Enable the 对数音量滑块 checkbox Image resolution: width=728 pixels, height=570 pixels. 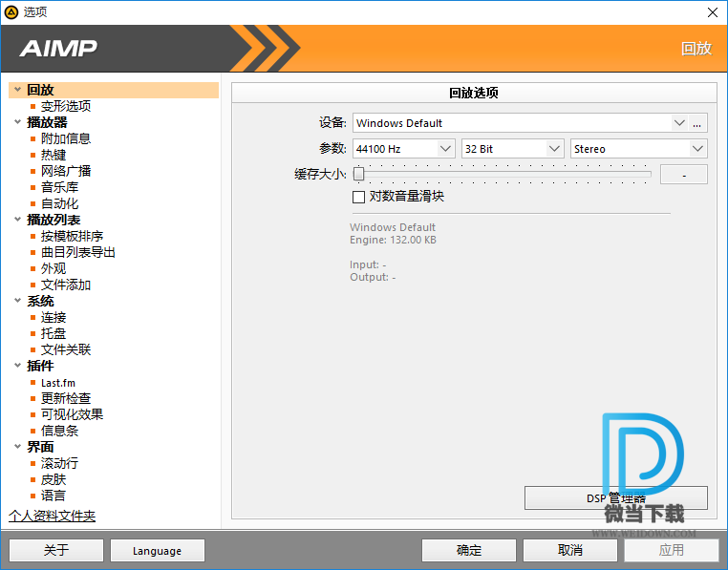358,197
